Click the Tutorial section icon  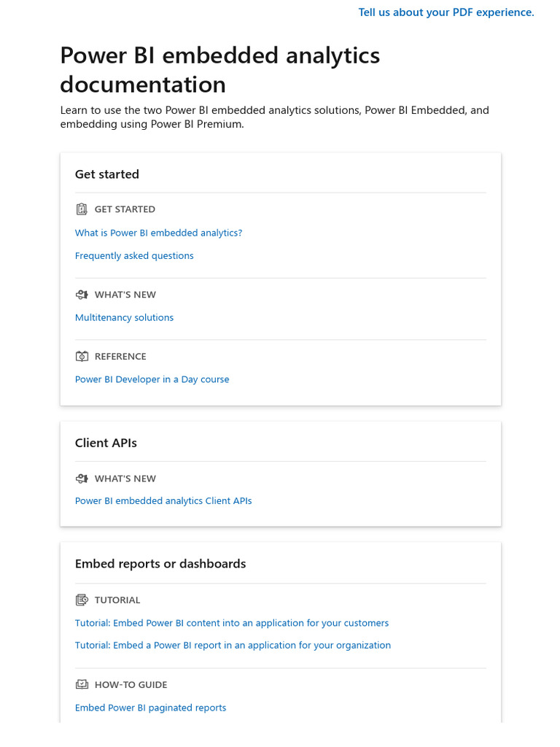[x=82, y=600]
